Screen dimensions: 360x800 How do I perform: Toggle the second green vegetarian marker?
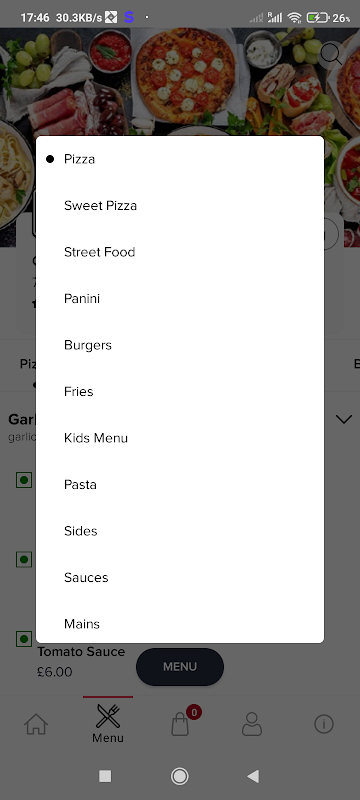coord(24,560)
